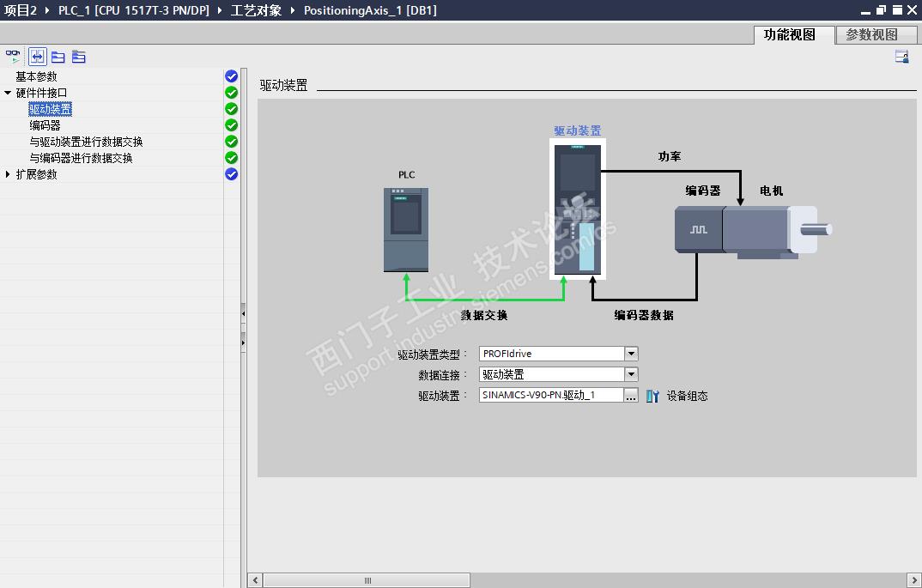Click the 编码器数据 label in the diagram
Image resolution: width=922 pixels, height=588 pixels.
(644, 315)
